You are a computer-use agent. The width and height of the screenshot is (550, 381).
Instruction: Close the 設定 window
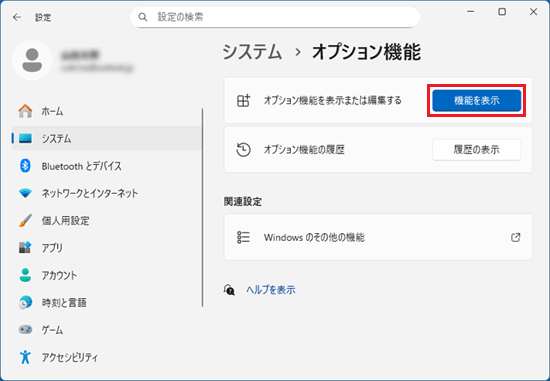click(x=534, y=12)
